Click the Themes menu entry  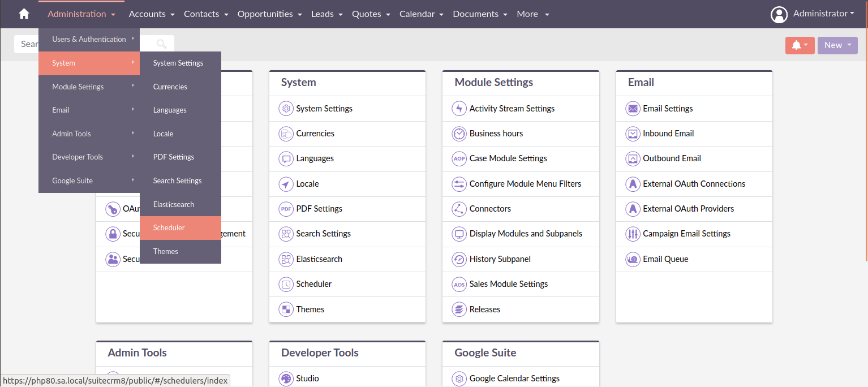pyautogui.click(x=165, y=251)
